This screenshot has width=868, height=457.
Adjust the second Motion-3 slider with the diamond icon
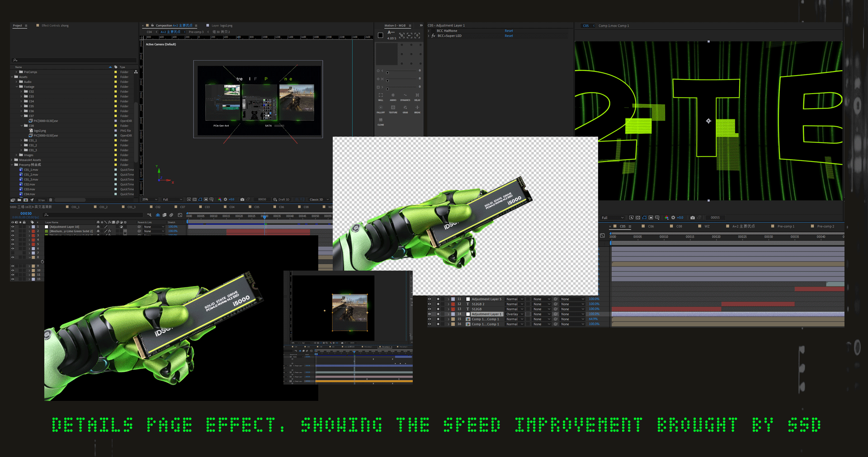387,81
